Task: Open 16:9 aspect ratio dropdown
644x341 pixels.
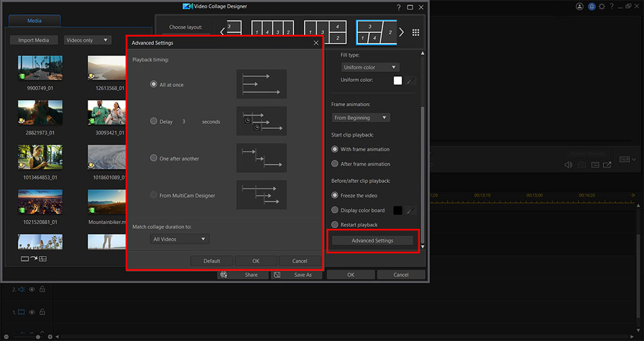Action: tap(627, 160)
